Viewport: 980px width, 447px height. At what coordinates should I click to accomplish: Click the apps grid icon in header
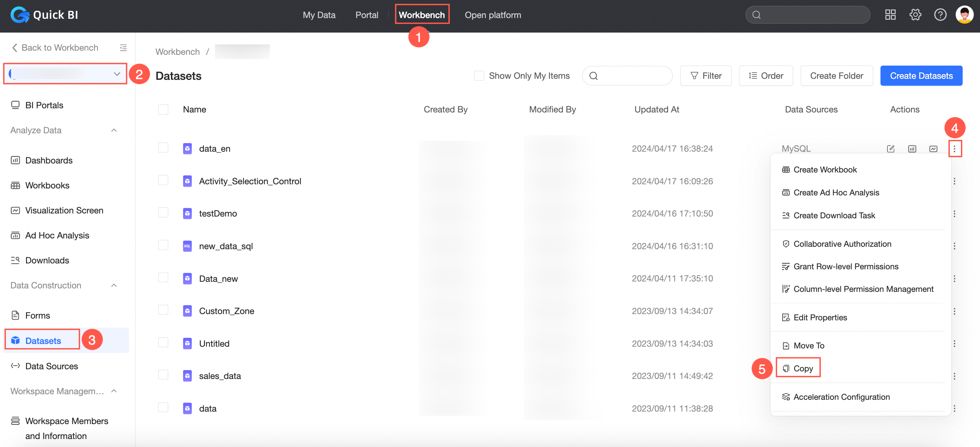[890, 15]
